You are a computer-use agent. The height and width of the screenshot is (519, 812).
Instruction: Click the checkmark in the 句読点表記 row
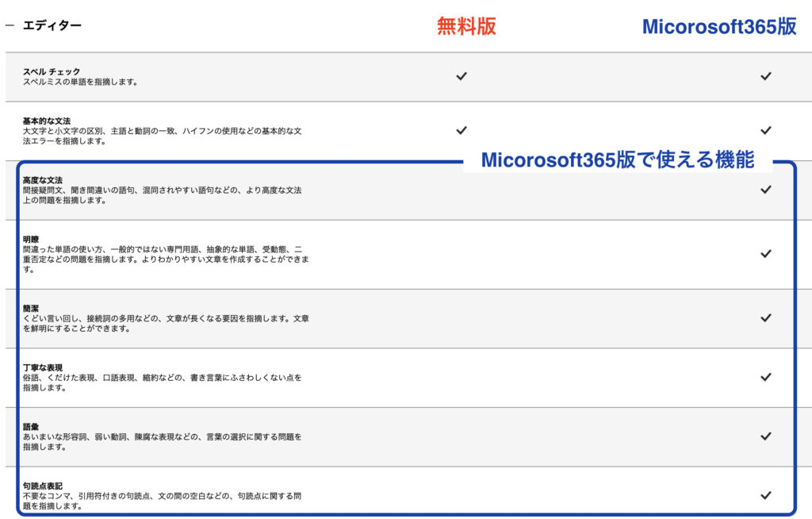pyautogui.click(x=766, y=494)
